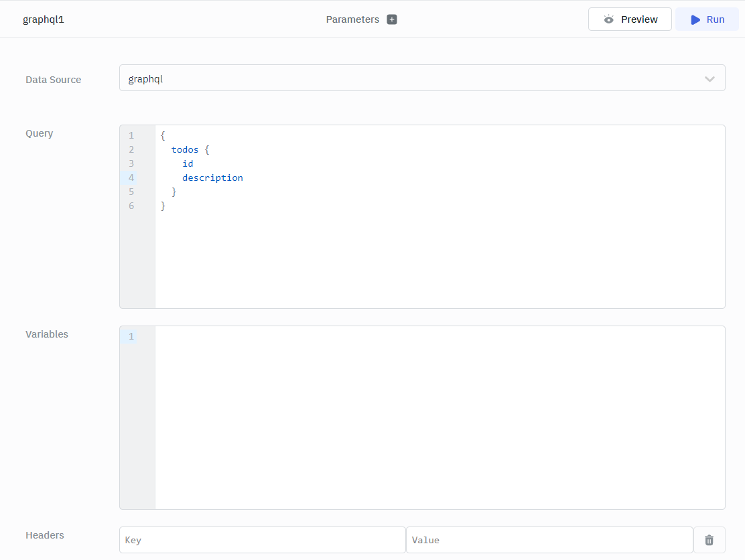
Task: Open the Data Source graphql dropdown
Action: coord(421,78)
